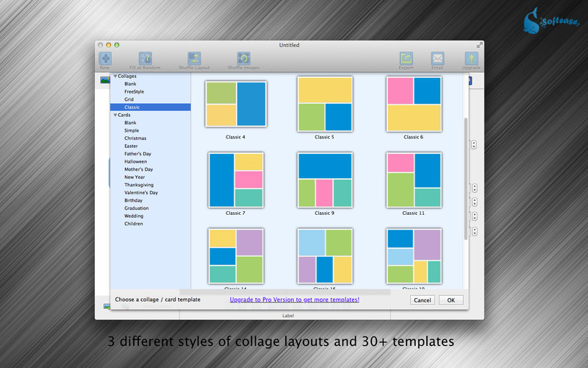588x368 pixels.
Task: Collapse the Cards category triangle
Action: point(115,115)
